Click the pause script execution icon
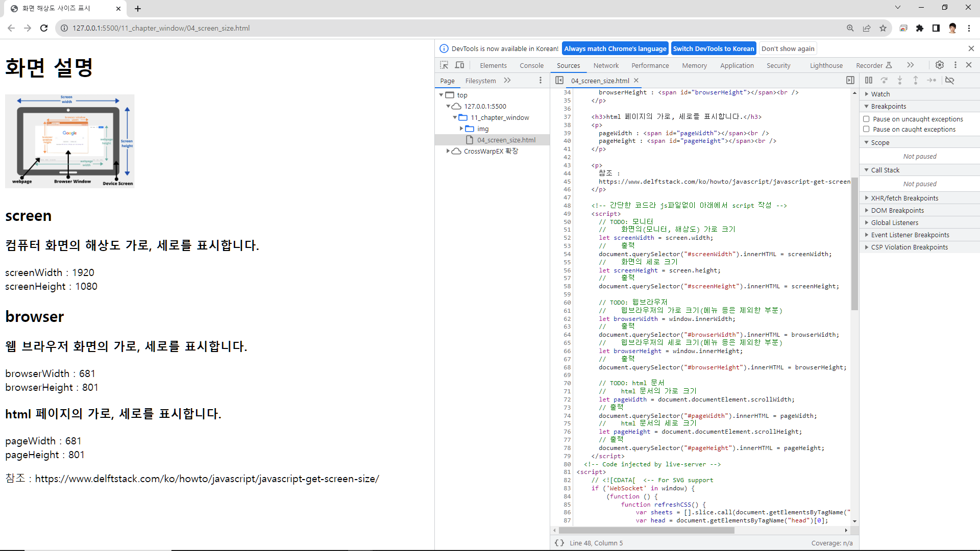The height and width of the screenshot is (551, 980). (x=869, y=80)
